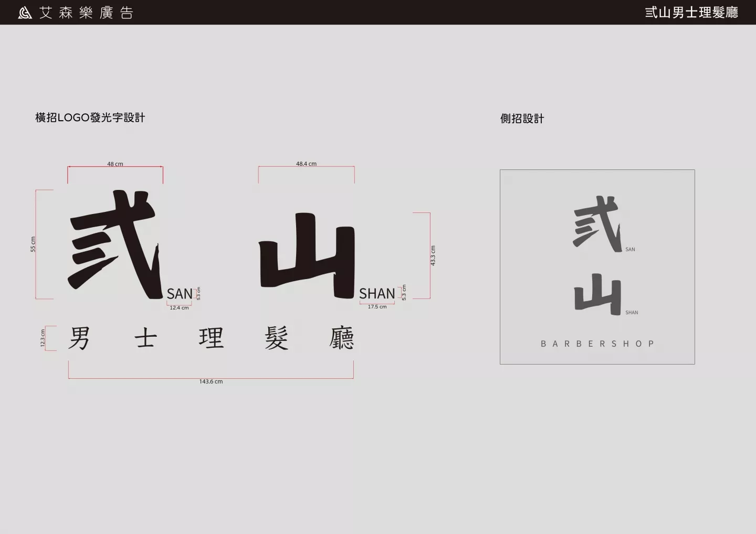Viewport: 756px width, 534px height.
Task: Click the 48.4 cm dimension label
Action: click(x=306, y=164)
